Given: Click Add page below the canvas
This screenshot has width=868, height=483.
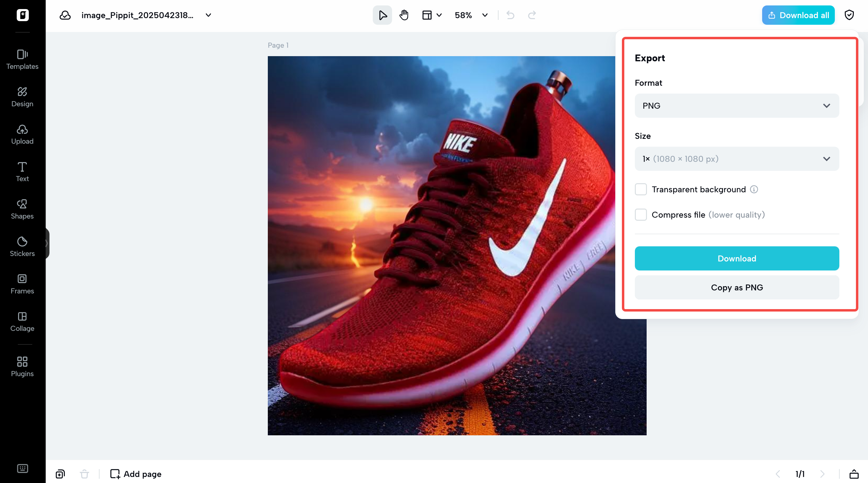Looking at the screenshot, I should 135,474.
